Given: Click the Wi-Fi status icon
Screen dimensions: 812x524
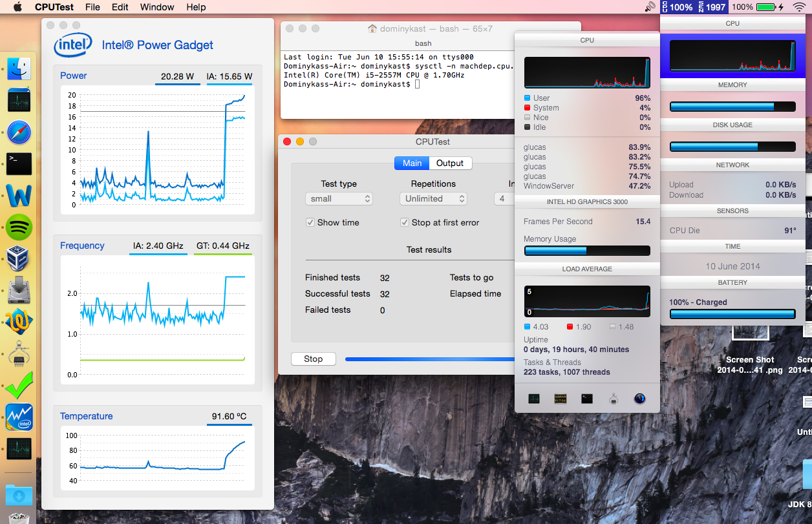Looking at the screenshot, I should pyautogui.click(x=799, y=7).
